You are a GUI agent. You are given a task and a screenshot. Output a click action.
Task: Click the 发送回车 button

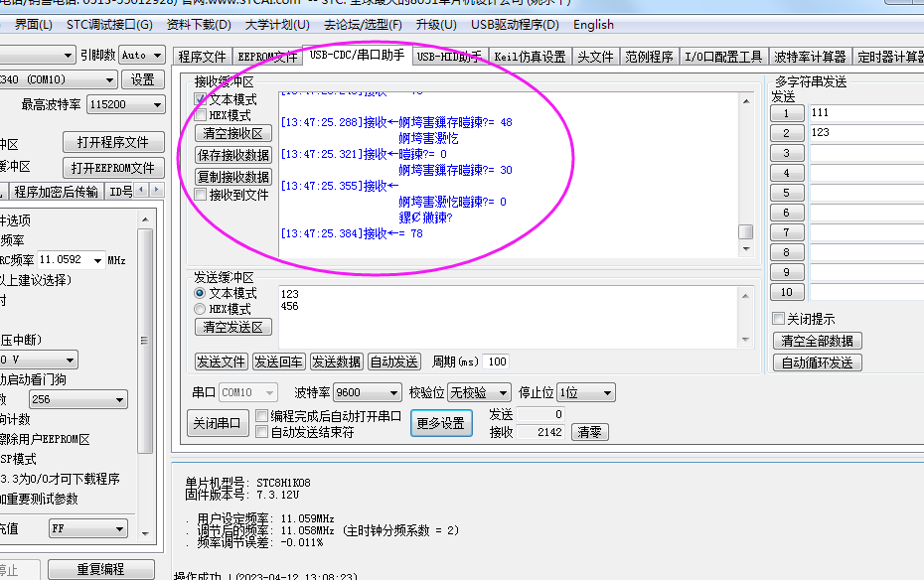[x=279, y=362]
